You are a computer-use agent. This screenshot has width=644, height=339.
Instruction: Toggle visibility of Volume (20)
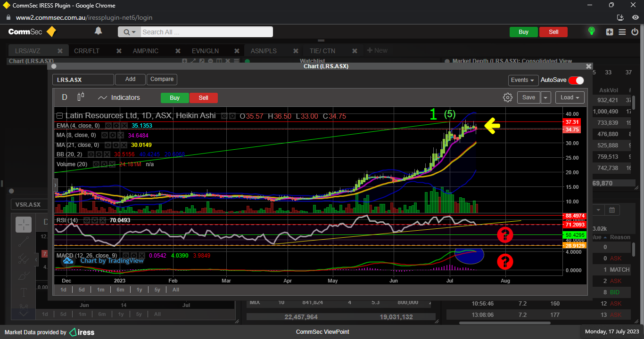95,164
